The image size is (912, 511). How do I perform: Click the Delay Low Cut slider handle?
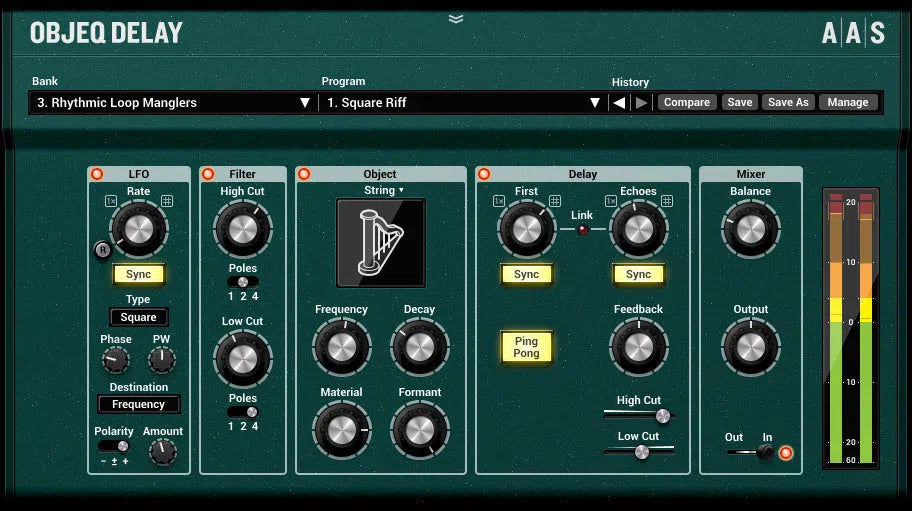coord(642,452)
